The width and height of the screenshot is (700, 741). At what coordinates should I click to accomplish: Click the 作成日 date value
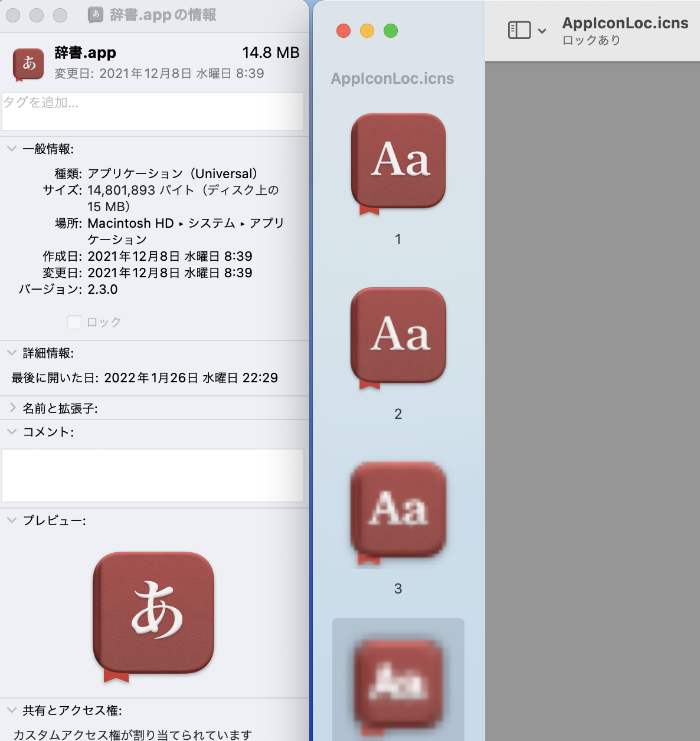point(170,256)
